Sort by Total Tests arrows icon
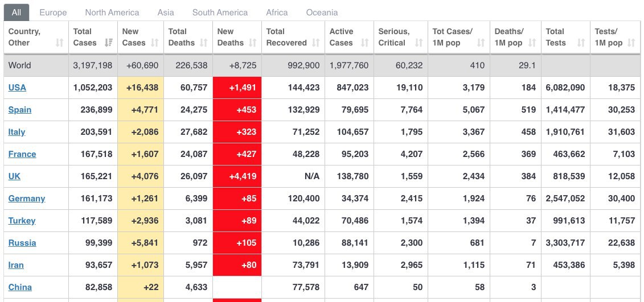This screenshot has height=302, width=644. (x=581, y=43)
